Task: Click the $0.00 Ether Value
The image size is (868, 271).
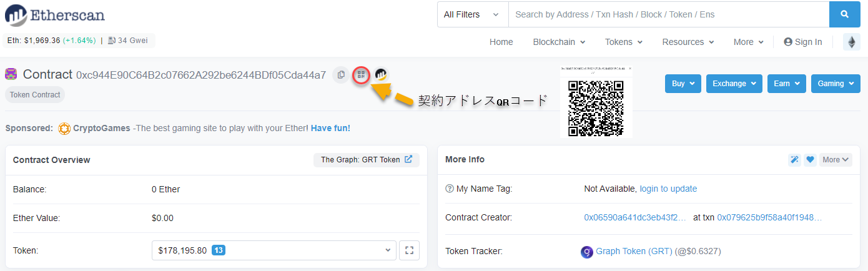Action: [x=162, y=218]
